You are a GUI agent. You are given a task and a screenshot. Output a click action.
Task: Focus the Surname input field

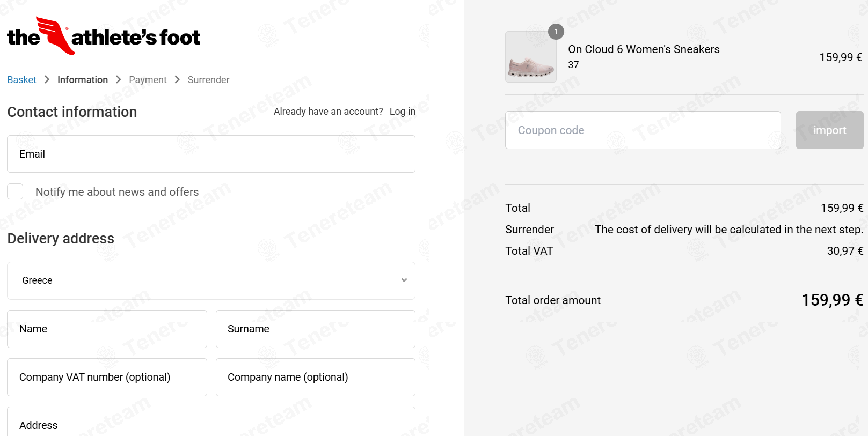[x=315, y=329]
